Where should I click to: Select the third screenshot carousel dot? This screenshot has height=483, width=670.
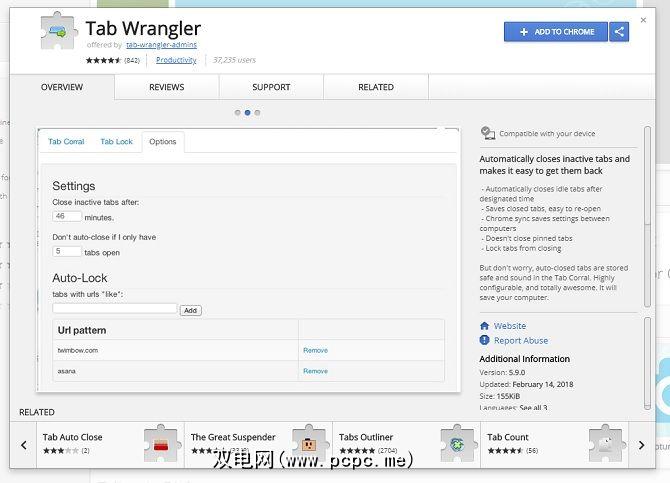coord(257,113)
